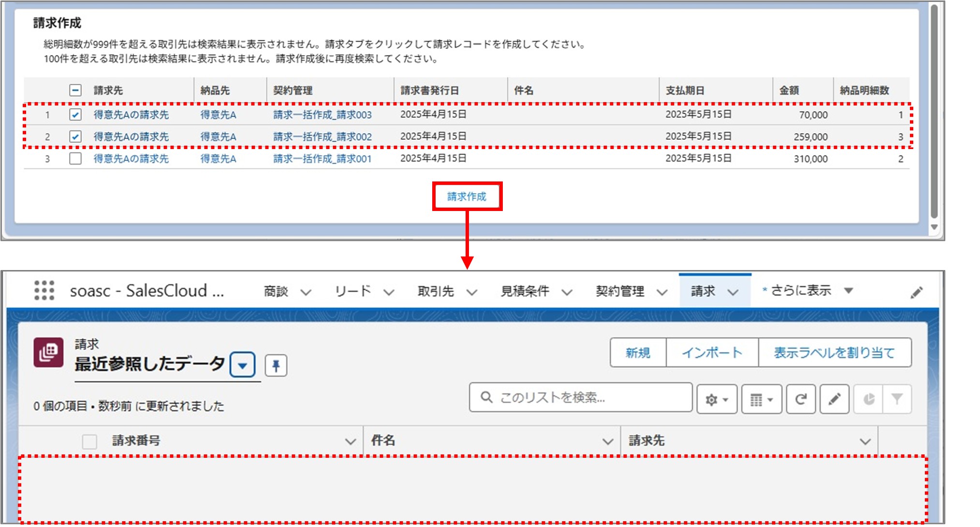The height and width of the screenshot is (527, 980).
Task: Refresh the 請求 list view
Action: click(x=801, y=399)
